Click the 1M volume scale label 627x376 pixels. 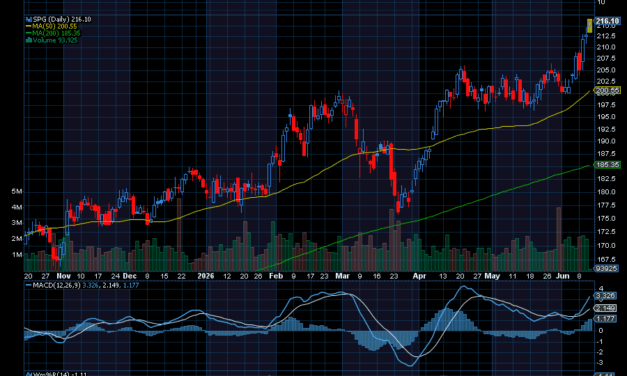(17, 255)
